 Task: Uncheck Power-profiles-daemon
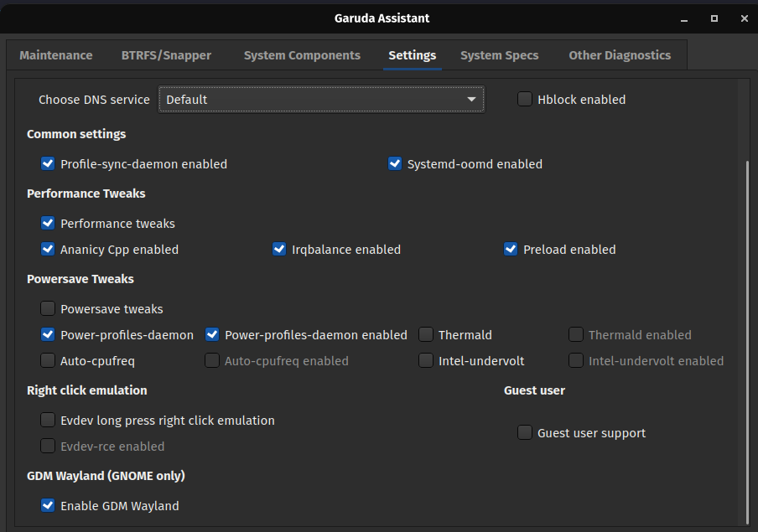coord(48,334)
